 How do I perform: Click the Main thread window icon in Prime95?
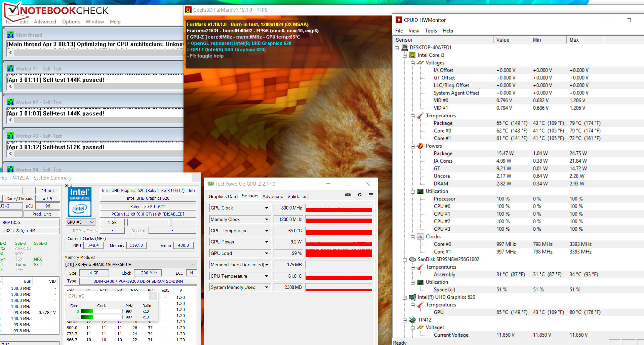(x=10, y=35)
